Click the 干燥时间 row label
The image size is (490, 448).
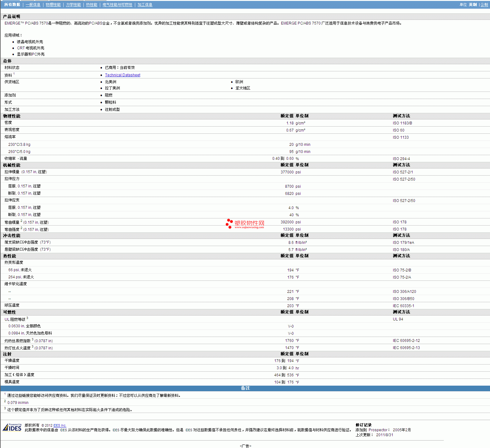point(12,368)
